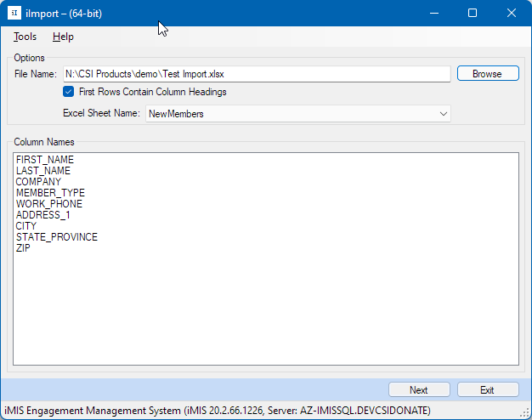The height and width of the screenshot is (420, 532).
Task: Select MEMBER_TYPE column name
Action: tap(50, 193)
